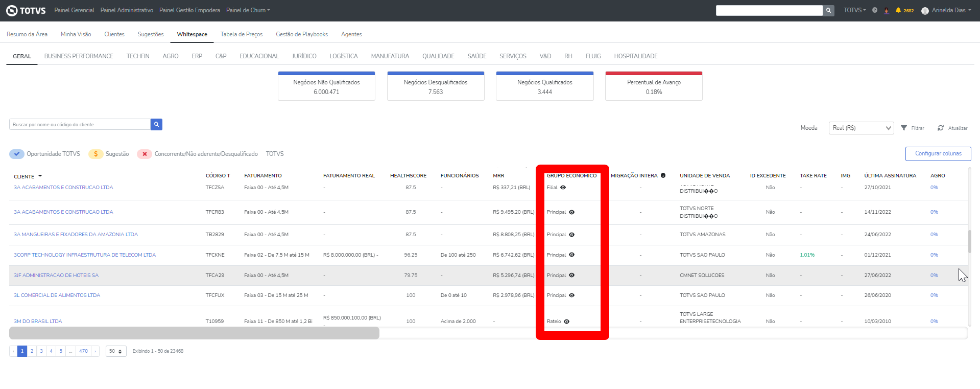Click the eye icon for 3L COMERCIAL row
The width and height of the screenshot is (980, 389).
[x=572, y=295]
